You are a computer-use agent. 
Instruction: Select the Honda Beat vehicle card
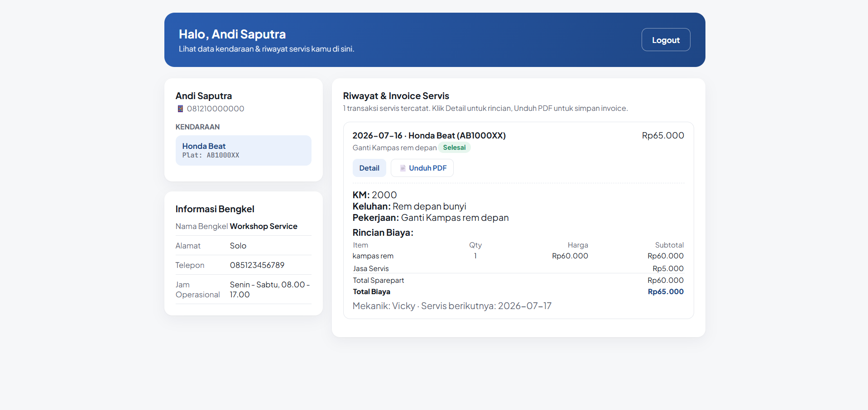[x=243, y=150]
